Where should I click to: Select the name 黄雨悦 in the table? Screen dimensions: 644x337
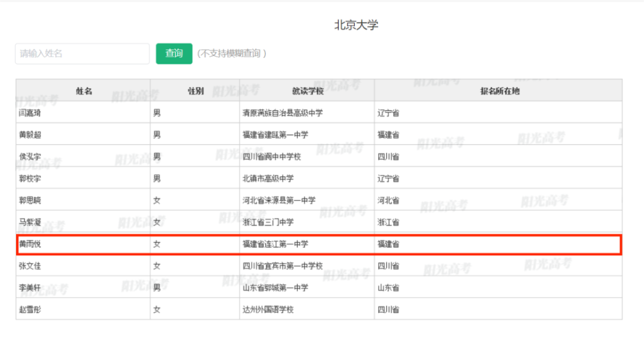[x=30, y=244]
